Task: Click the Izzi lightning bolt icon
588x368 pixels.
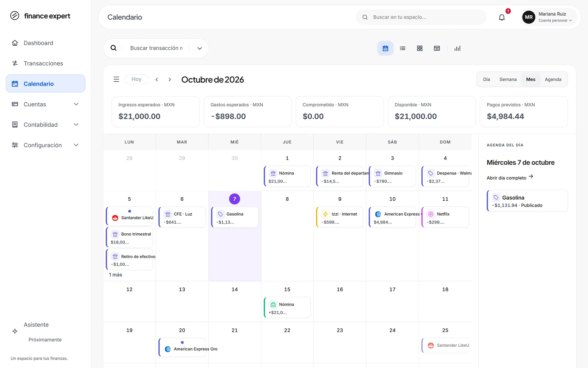Action: coord(326,214)
